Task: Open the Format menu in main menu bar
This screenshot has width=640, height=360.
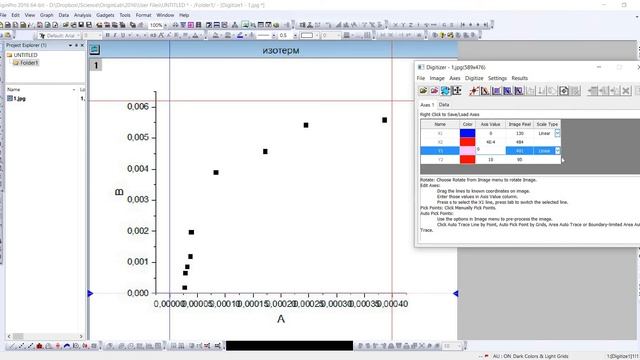Action: 143,15
